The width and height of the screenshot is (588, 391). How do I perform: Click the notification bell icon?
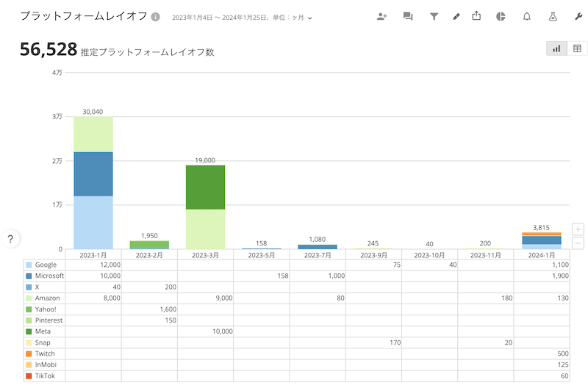click(527, 16)
